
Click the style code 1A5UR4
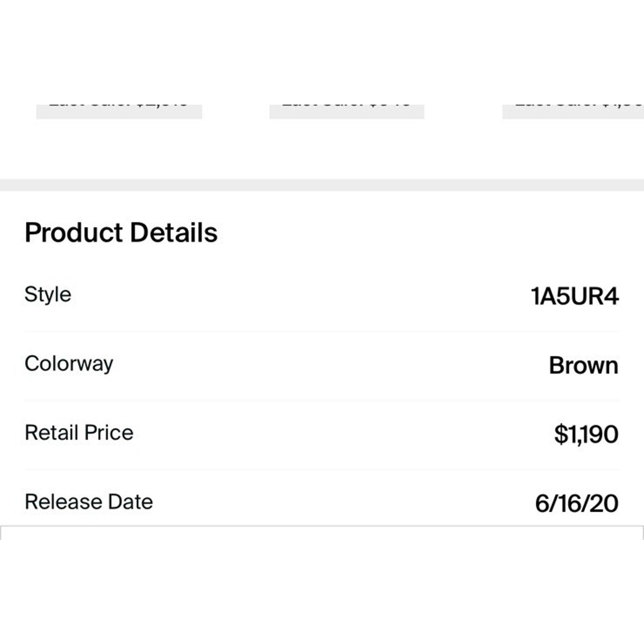point(574,296)
